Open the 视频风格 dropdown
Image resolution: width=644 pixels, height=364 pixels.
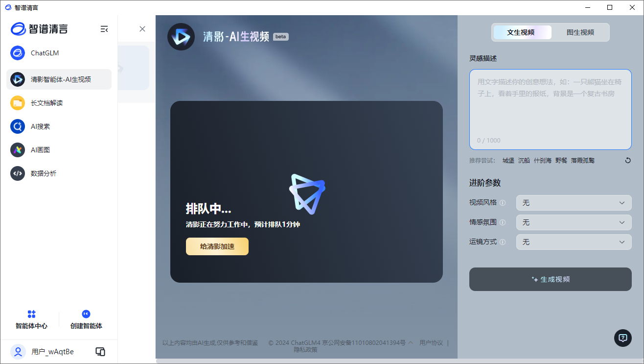click(x=574, y=202)
